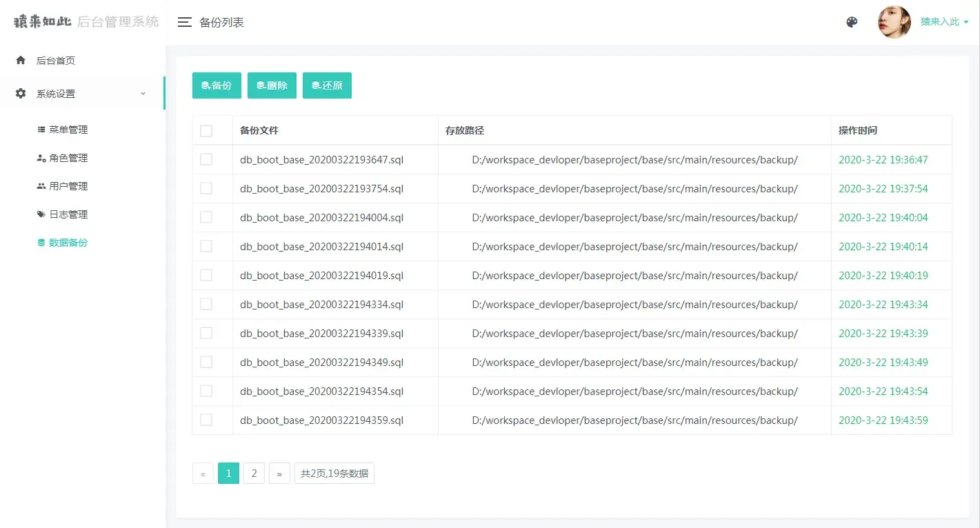Click the roles icon beside 角色管理
Viewport: 980px width, 528px height.
(x=41, y=157)
